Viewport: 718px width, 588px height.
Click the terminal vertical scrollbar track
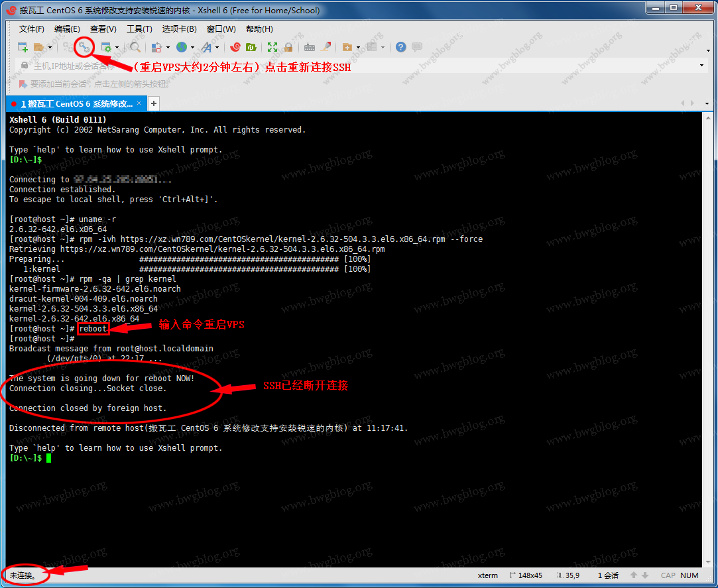[x=707, y=339]
